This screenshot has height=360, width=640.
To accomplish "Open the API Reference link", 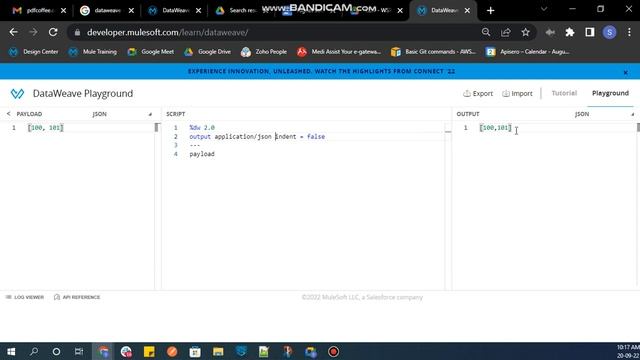I will tap(77, 297).
